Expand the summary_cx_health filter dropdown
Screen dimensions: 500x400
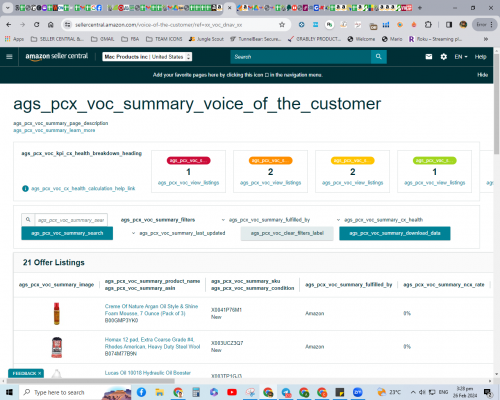coord(380,220)
